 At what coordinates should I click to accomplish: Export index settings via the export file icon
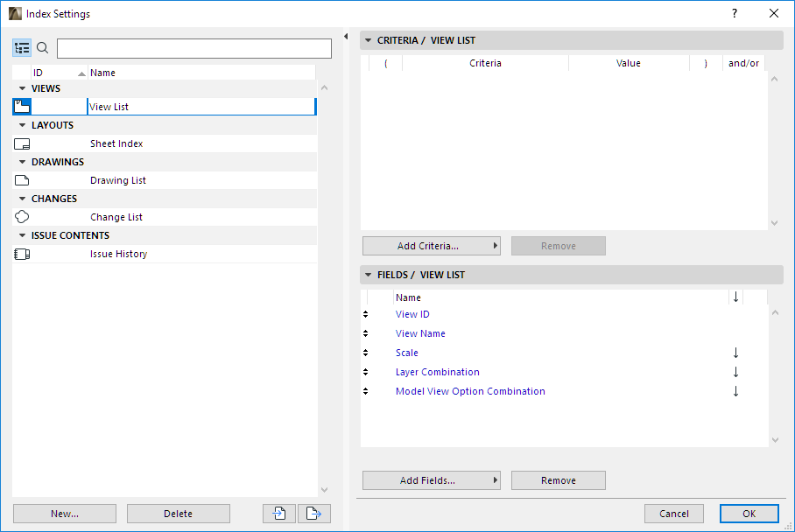[x=314, y=514]
